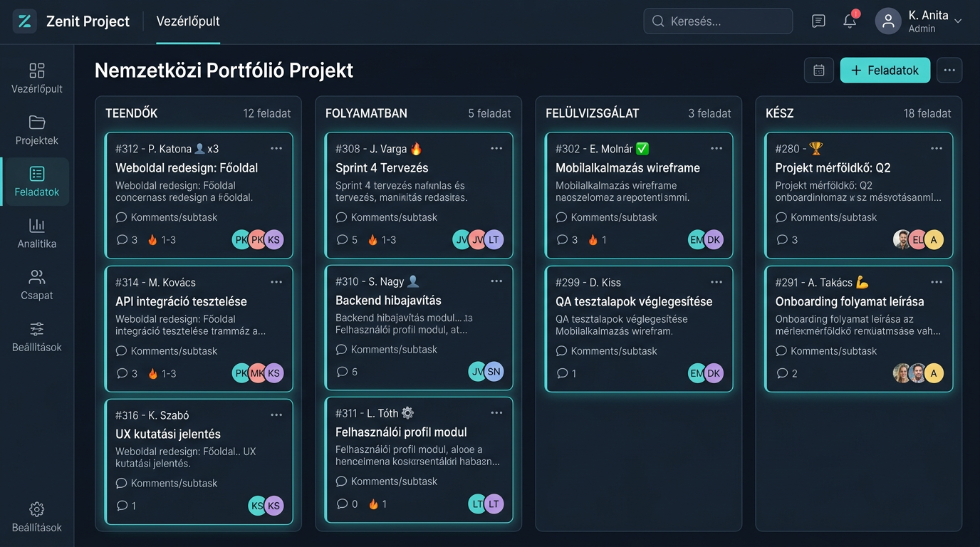
Task: Open Projektek in the sidebar
Action: (x=36, y=130)
